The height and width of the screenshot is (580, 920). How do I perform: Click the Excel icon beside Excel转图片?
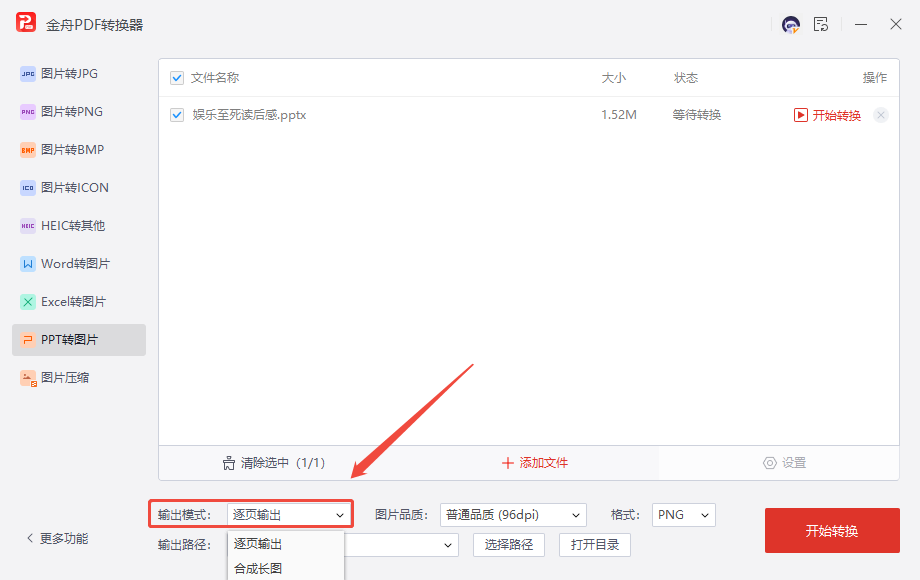coord(28,302)
